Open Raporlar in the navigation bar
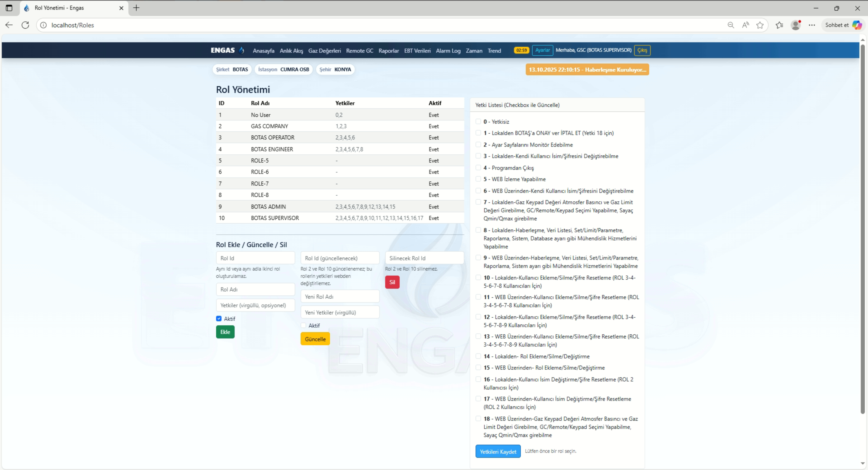This screenshot has width=868, height=470. point(389,51)
